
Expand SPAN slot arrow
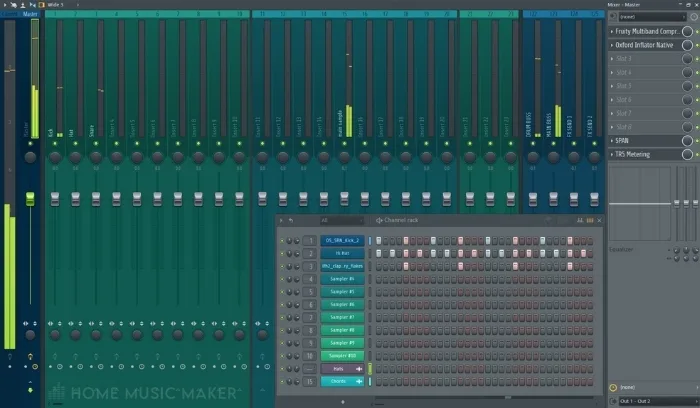612,141
